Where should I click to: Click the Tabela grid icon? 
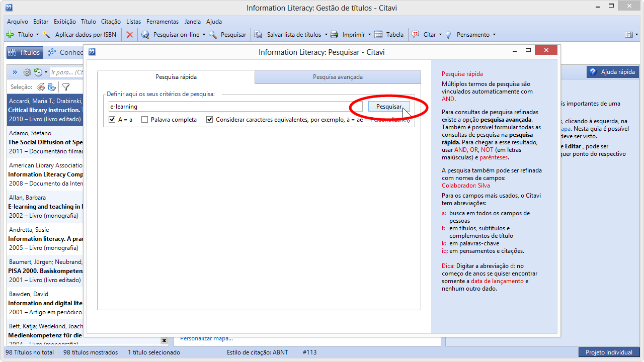(x=378, y=35)
